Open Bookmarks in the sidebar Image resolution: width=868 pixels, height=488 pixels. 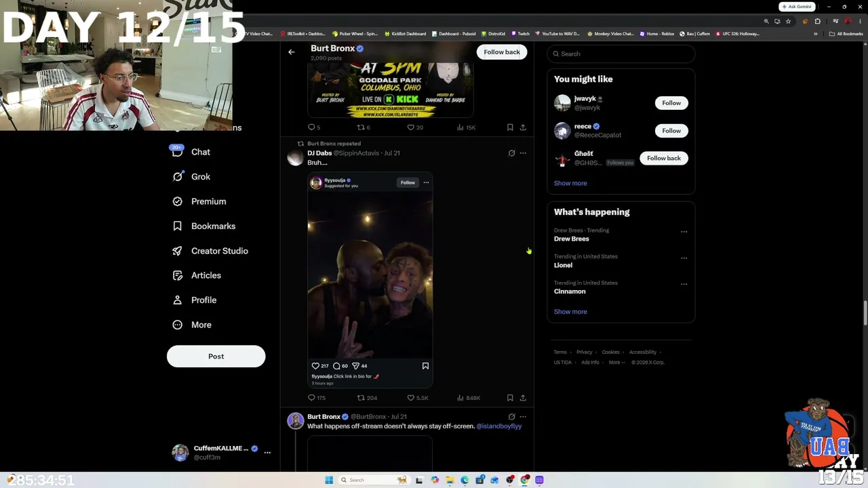[203, 226]
